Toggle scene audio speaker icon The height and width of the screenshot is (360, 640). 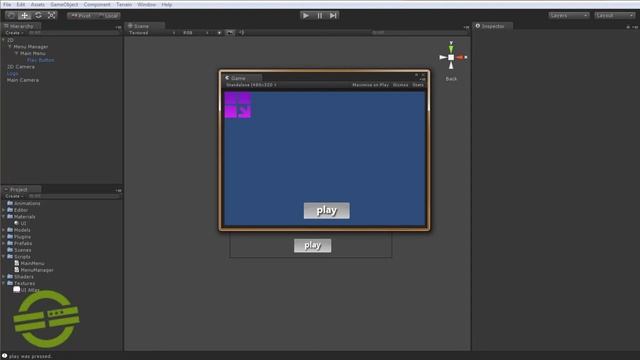tap(241, 33)
